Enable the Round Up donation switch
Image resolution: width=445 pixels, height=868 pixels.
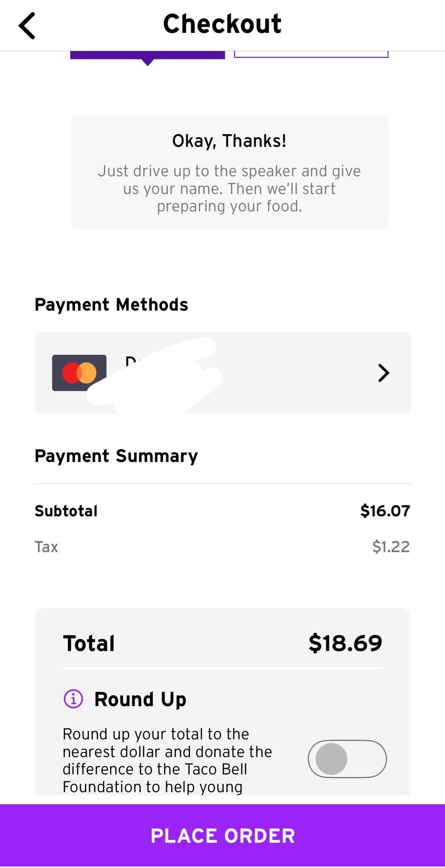point(347,759)
